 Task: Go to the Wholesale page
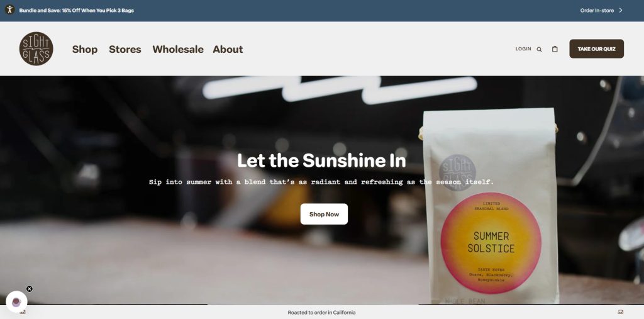point(178,49)
